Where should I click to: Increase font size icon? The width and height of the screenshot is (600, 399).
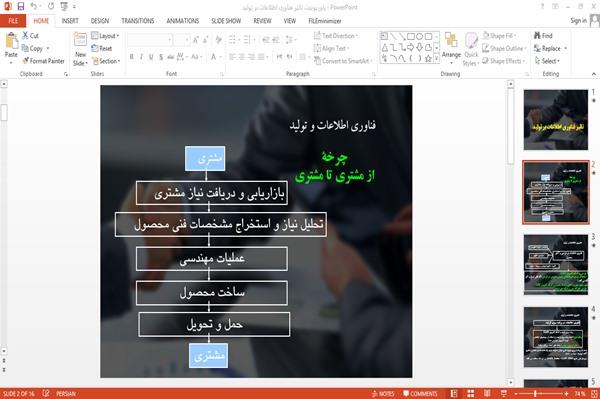coord(196,39)
